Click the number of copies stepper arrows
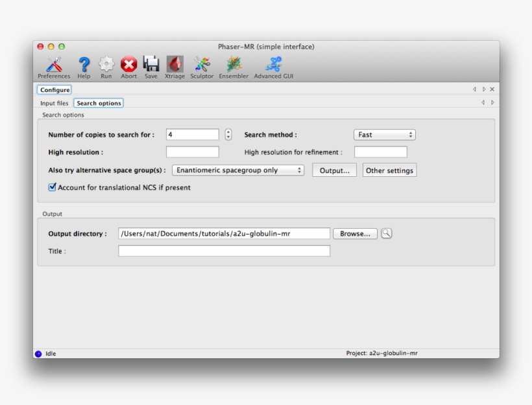Screen dimensions: 532x405 point(228,135)
